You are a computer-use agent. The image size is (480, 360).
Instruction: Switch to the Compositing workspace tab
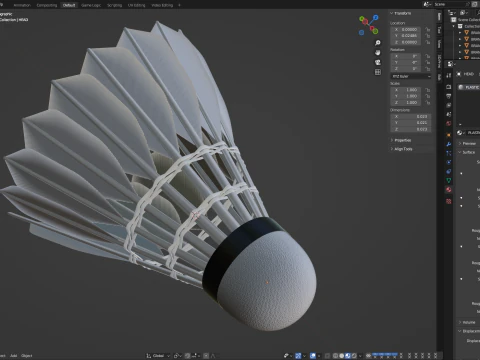coord(47,5)
